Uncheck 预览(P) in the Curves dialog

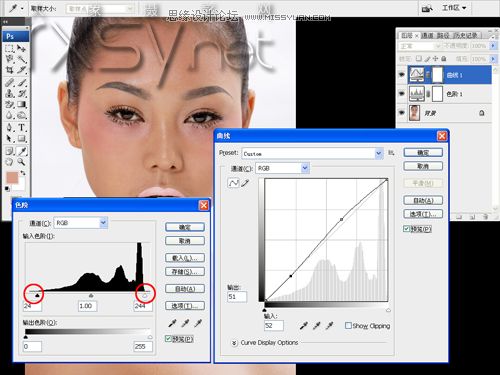coord(406,229)
